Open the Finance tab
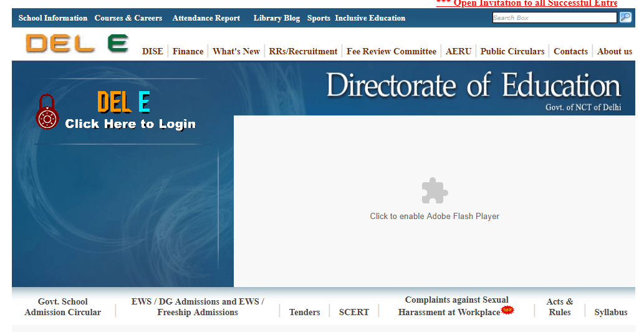Screen dimensions: 644x332 (188, 51)
